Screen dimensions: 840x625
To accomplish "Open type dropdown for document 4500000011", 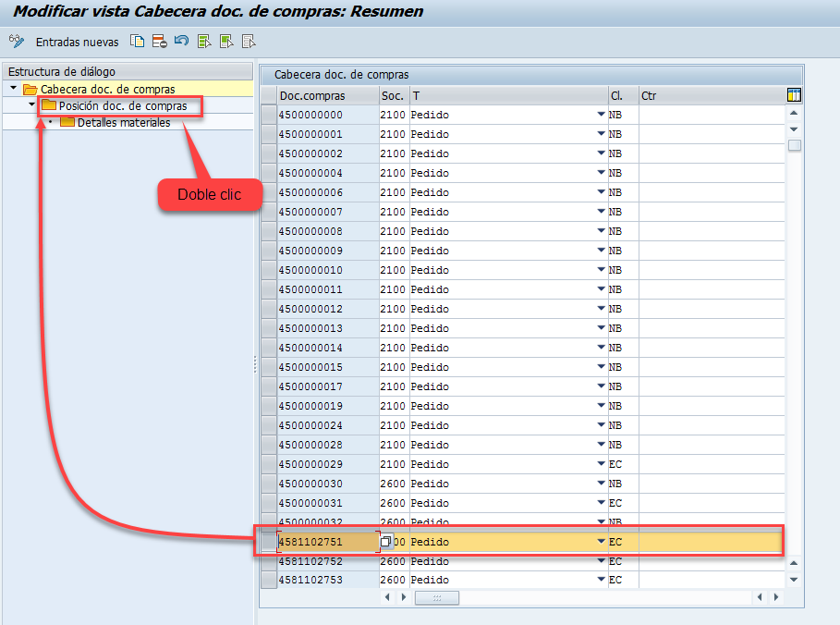I will pyautogui.click(x=601, y=288).
